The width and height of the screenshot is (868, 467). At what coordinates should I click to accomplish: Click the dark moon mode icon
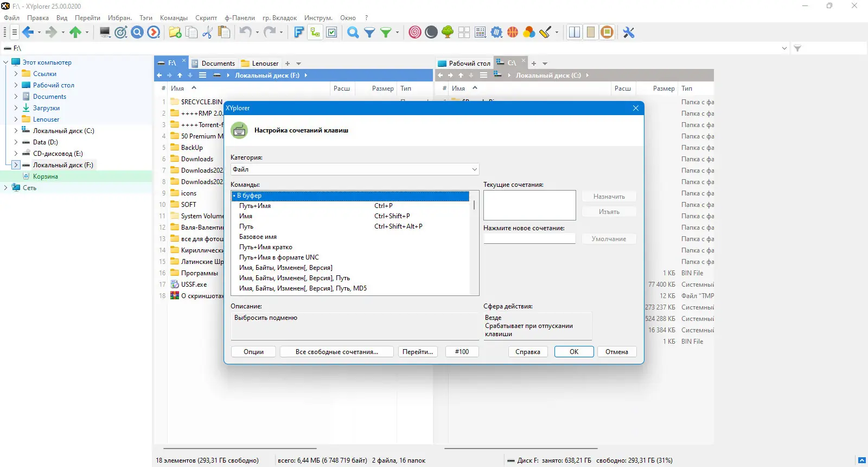click(431, 33)
